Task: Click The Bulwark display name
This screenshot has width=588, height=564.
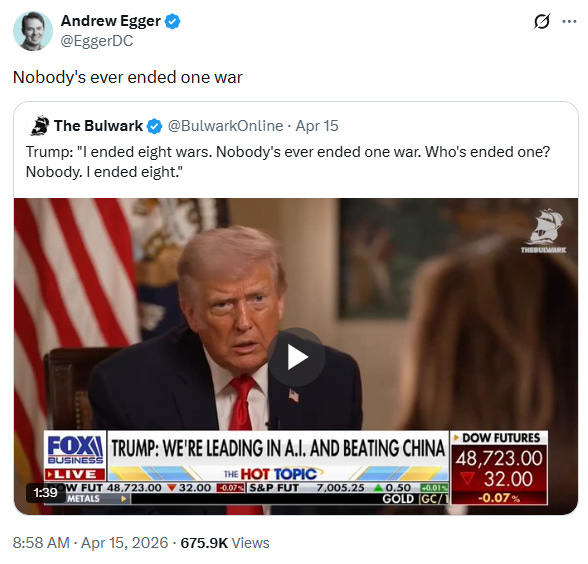Action: (98, 126)
